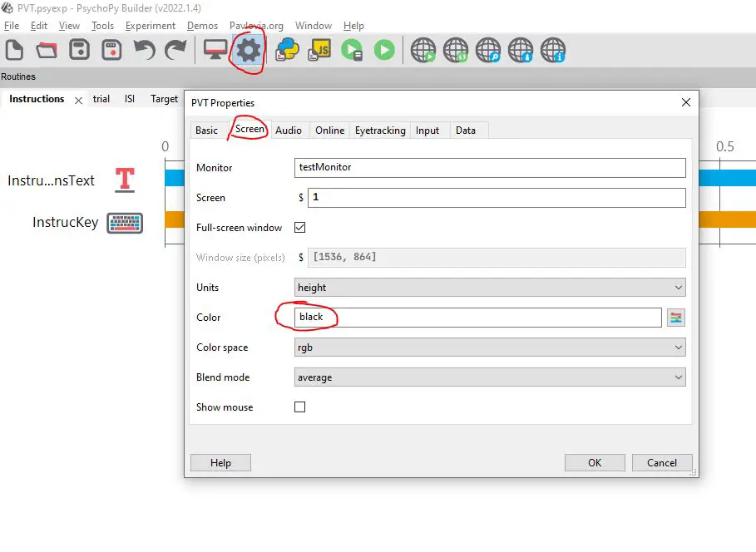Open Monitor Center icon
The width and height of the screenshot is (756, 552).
coord(215,50)
